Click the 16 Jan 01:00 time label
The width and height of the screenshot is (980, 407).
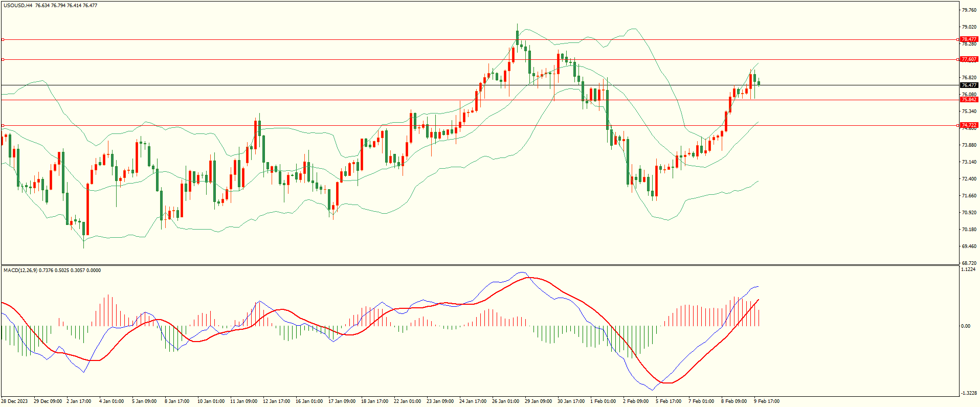pos(309,401)
